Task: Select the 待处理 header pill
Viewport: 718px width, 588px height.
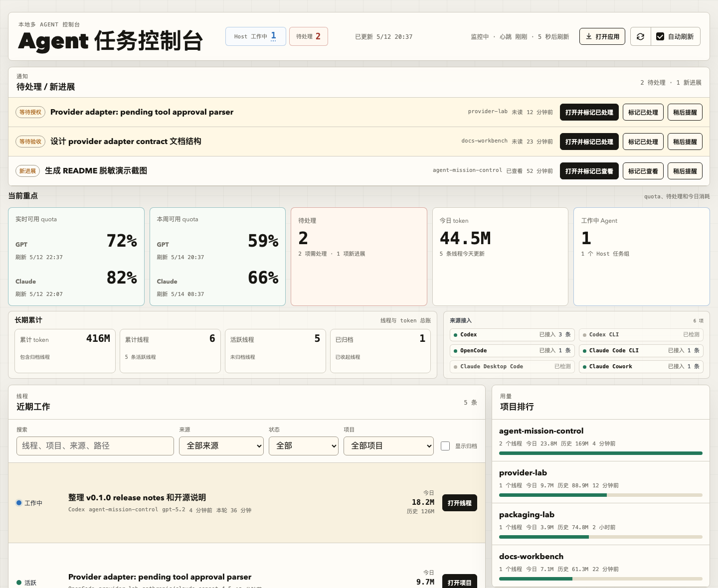Action: (309, 36)
